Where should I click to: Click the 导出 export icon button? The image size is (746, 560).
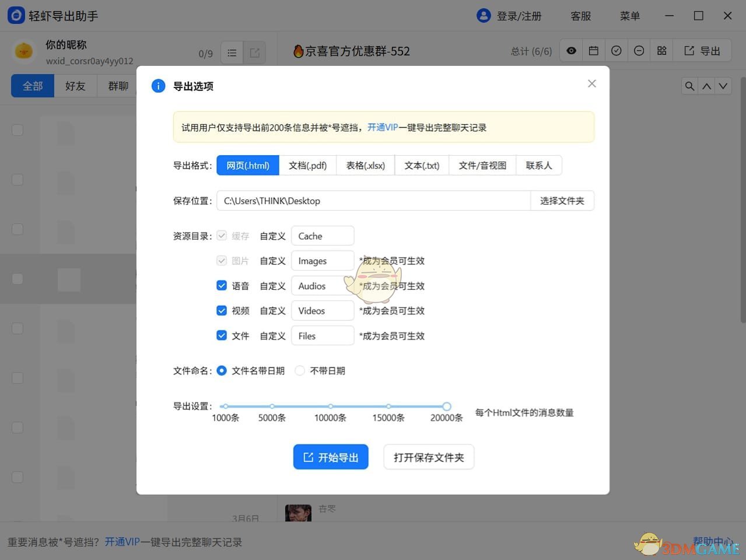tap(703, 50)
